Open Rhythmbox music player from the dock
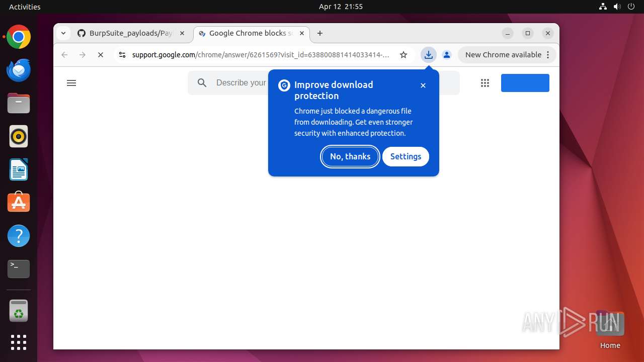The image size is (644, 362). pos(19,136)
